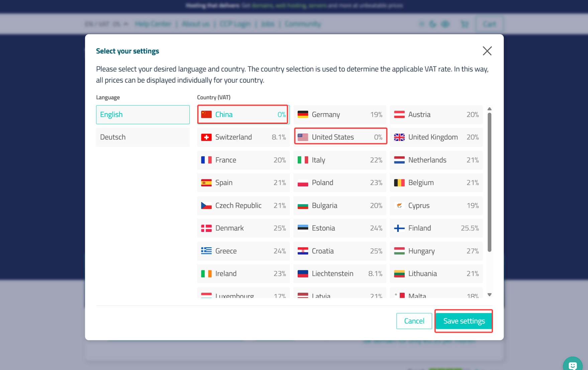
Task: Click the Denmark flag icon
Action: 206,228
